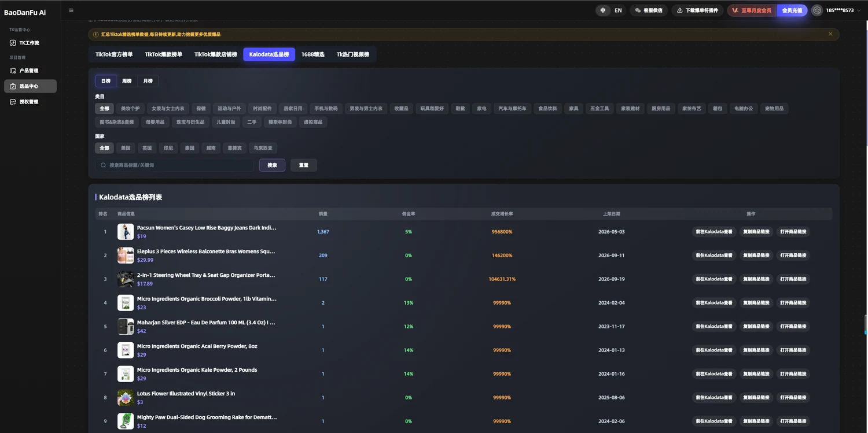Click the Steering Wheel Tray product image
The image size is (868, 433).
coord(126,279)
